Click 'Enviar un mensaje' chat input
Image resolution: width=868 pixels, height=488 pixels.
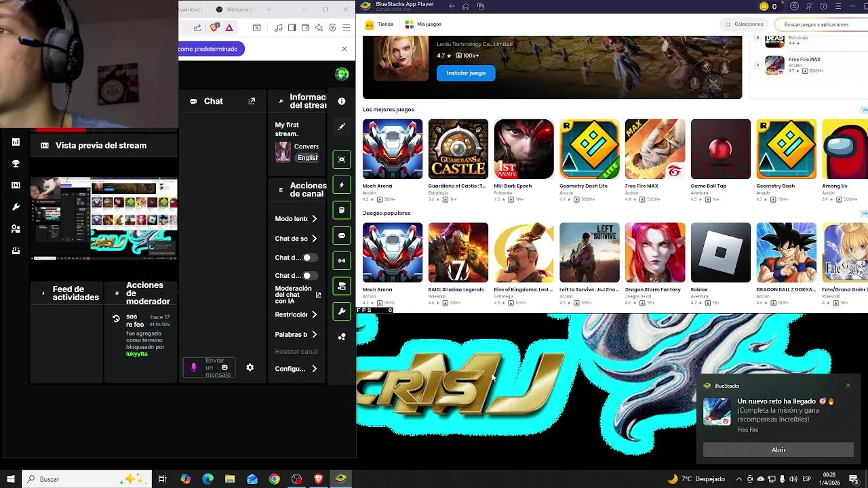tap(210, 367)
